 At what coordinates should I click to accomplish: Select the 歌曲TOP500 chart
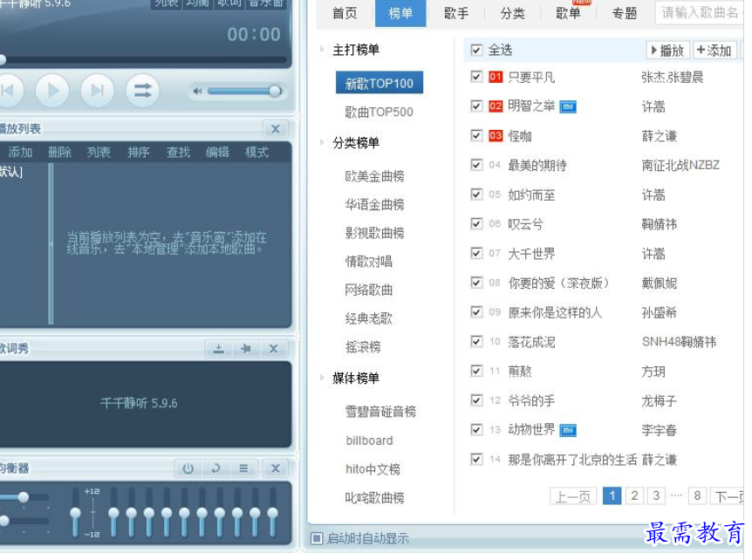(x=379, y=113)
